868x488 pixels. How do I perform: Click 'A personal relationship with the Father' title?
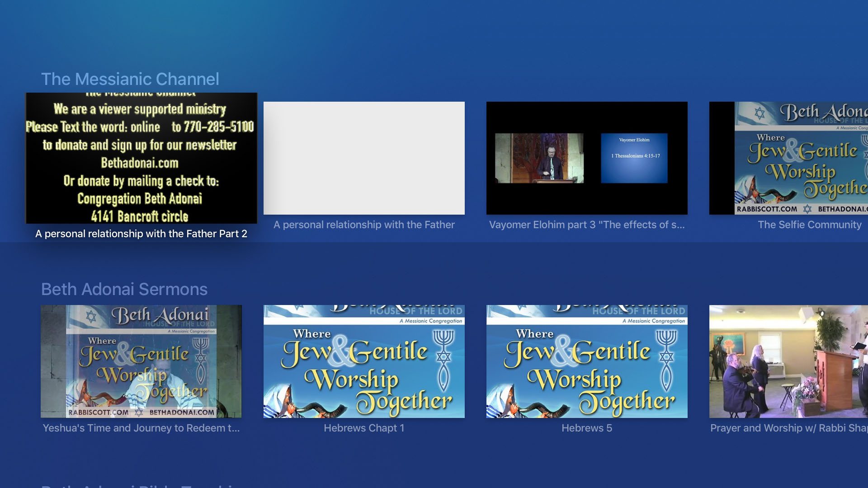pos(364,225)
